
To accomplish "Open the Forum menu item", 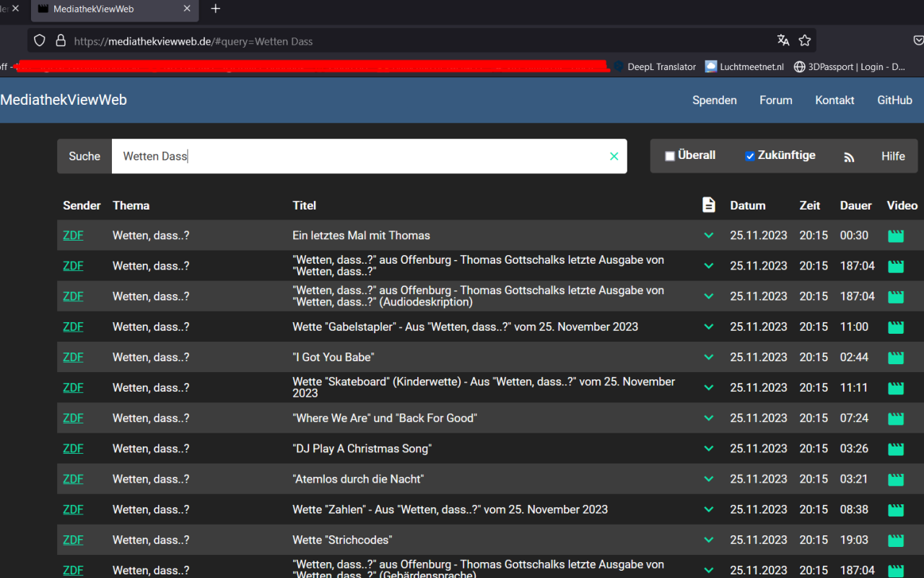I will [x=775, y=100].
